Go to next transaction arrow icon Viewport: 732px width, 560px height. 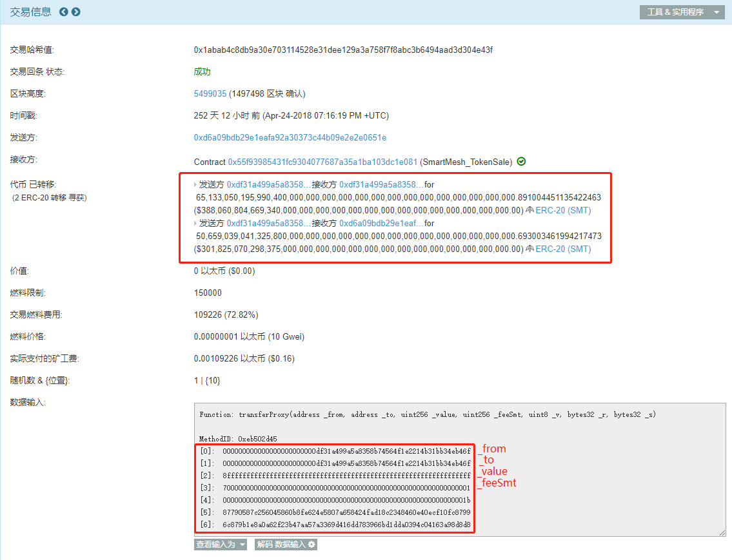pyautogui.click(x=76, y=12)
